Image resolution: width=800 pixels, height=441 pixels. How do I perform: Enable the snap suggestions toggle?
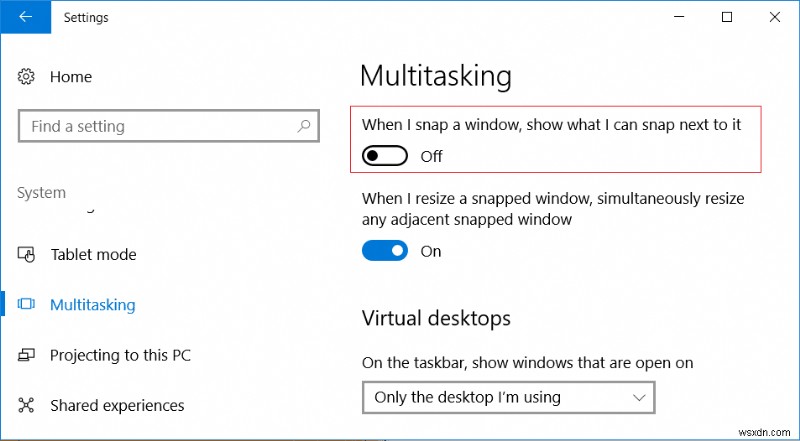click(x=385, y=156)
